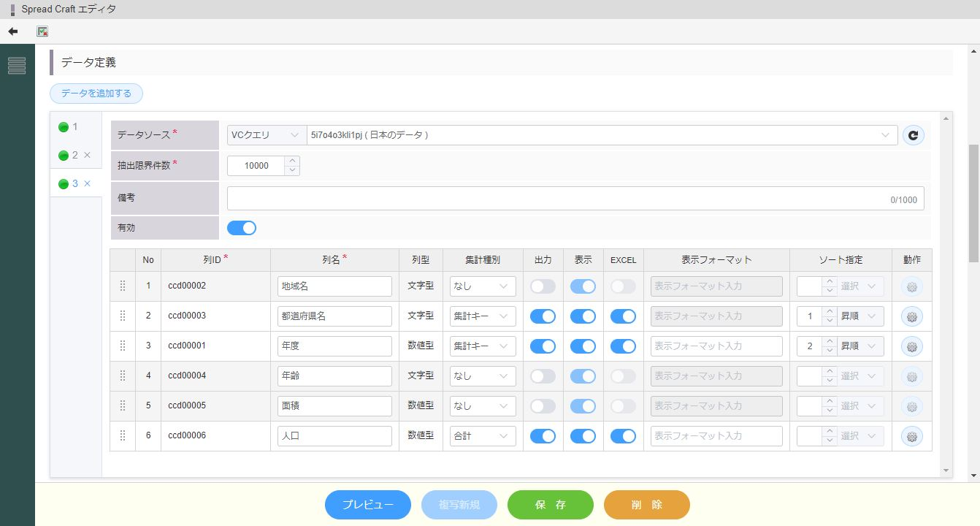Image resolution: width=980 pixels, height=526 pixels.
Task: Open the hamburger menu in left sidebar
Action: click(17, 66)
